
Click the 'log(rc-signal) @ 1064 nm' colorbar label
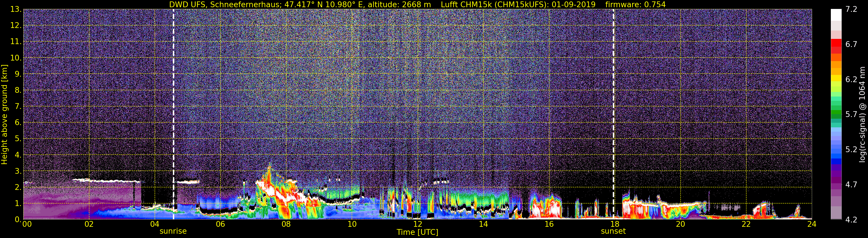pyautogui.click(x=863, y=114)
